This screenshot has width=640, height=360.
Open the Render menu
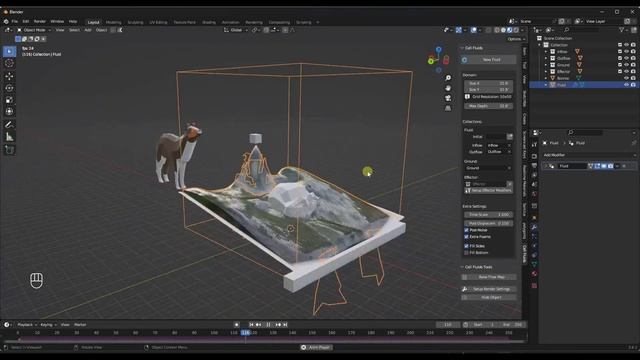click(40, 21)
